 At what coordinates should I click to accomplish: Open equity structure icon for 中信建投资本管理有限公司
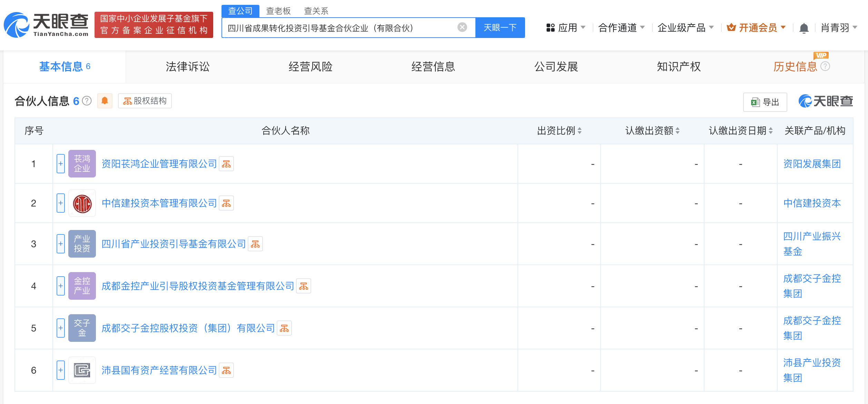(x=226, y=203)
